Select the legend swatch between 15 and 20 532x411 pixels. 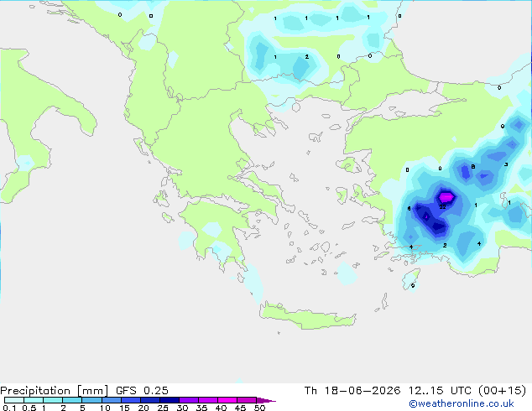tap(131, 400)
